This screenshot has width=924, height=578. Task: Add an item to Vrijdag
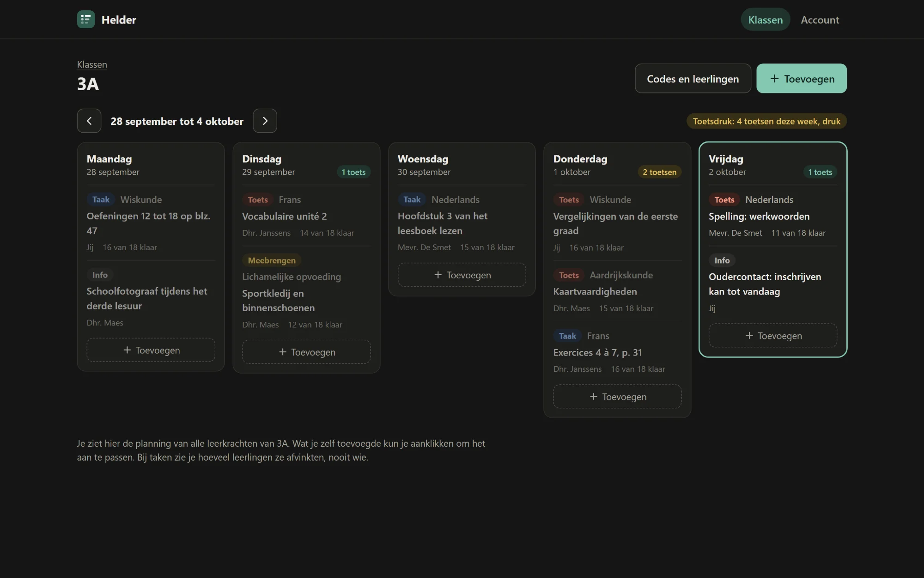point(773,335)
